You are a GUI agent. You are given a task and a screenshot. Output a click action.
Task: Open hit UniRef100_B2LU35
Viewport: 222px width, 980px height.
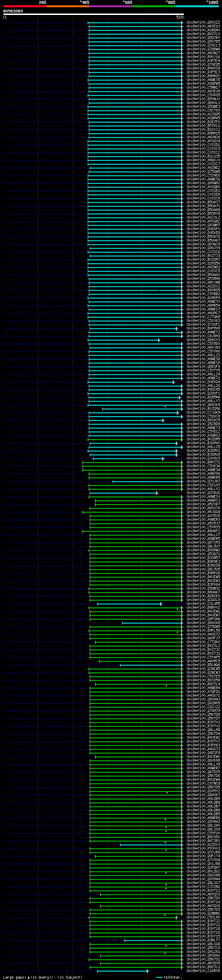(203, 156)
